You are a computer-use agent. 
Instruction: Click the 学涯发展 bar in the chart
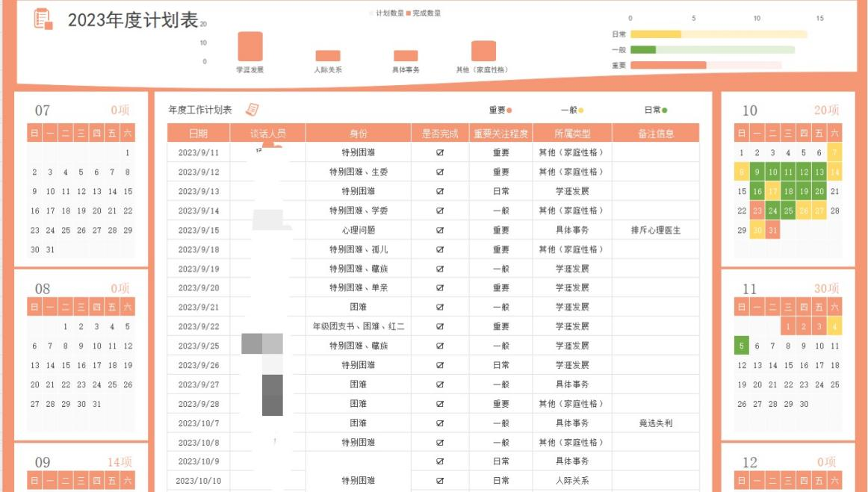249,47
